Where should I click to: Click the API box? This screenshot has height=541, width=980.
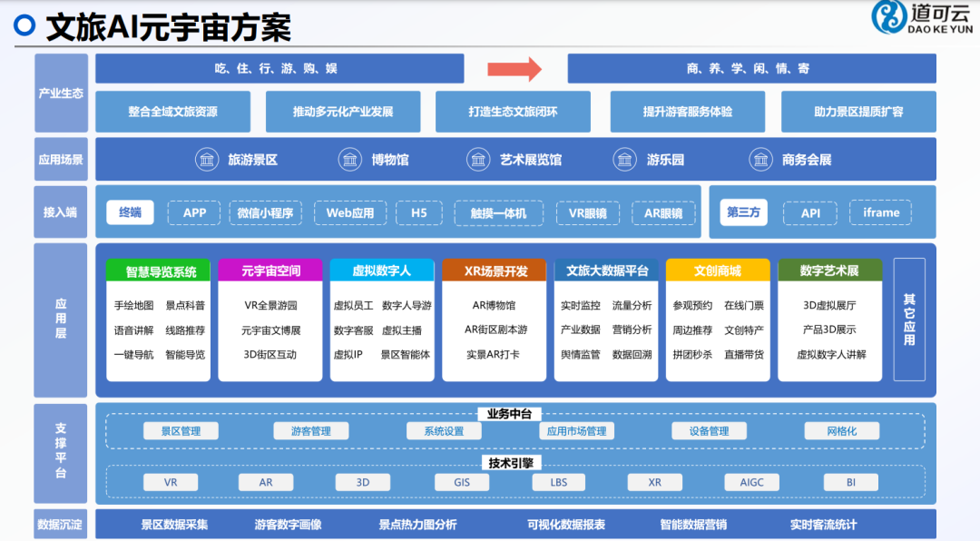tap(810, 213)
